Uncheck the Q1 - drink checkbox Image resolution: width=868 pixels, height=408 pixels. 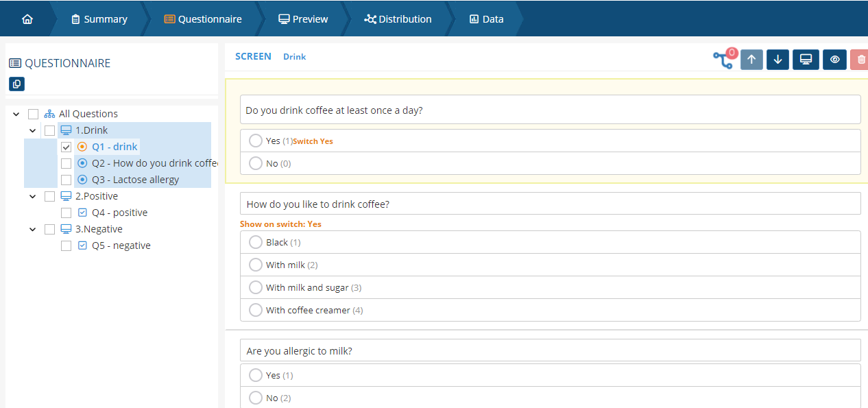67,147
